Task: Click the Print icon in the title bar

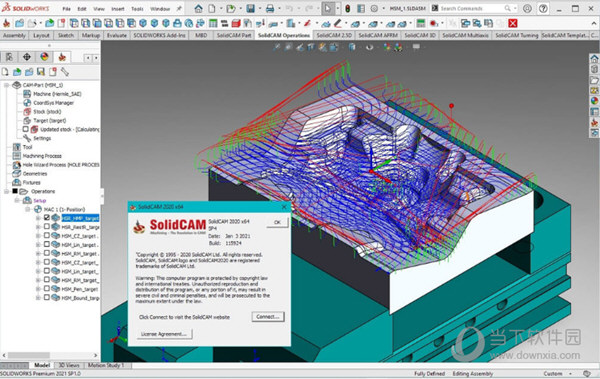Action: (x=270, y=8)
